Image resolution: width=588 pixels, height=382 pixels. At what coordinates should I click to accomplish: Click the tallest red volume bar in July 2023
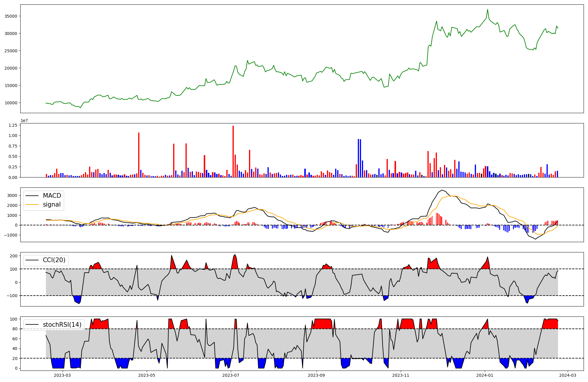233,151
